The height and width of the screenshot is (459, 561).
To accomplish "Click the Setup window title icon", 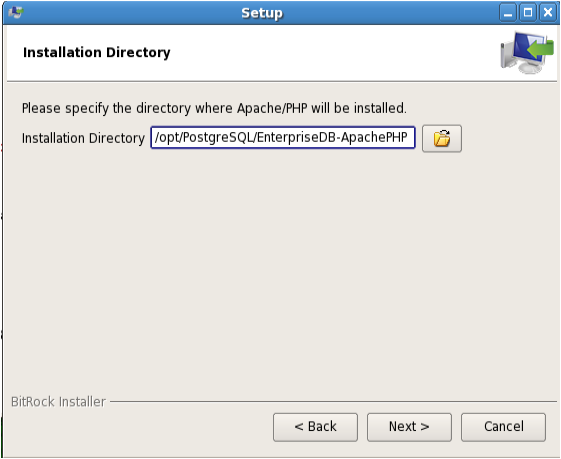I will 16,13.
